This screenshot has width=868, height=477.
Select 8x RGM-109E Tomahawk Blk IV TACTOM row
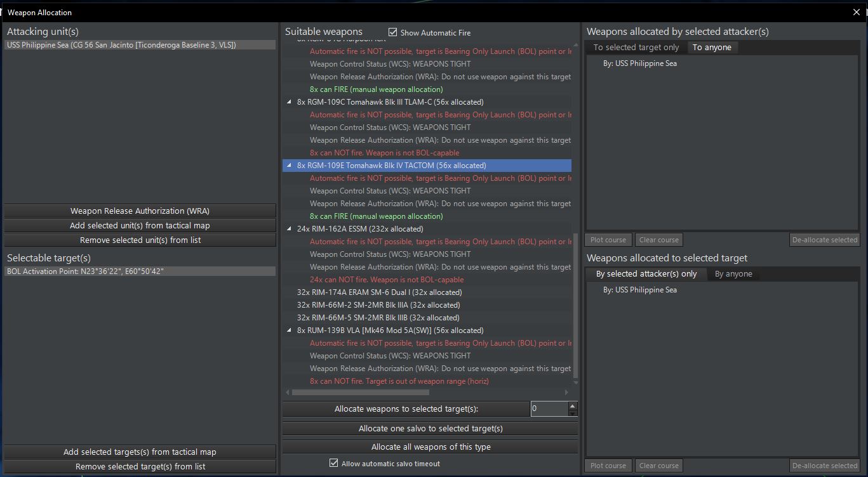[427, 166]
